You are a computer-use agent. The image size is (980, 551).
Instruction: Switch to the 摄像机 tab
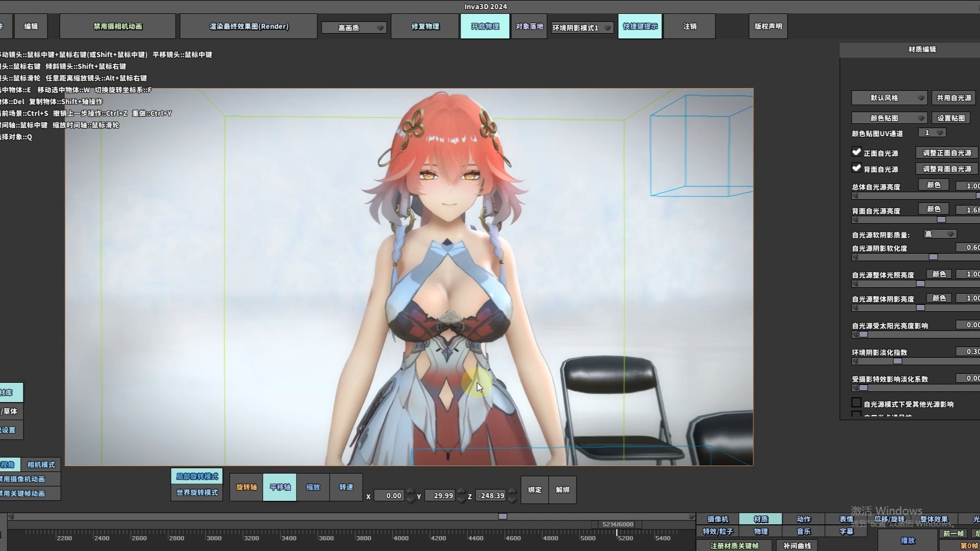pos(718,519)
